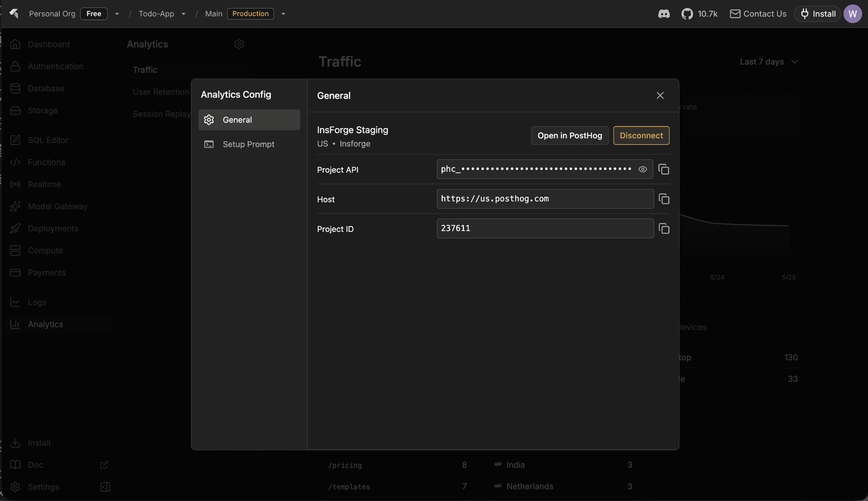The width and height of the screenshot is (868, 501).
Task: Click the Settings gear in sidebar
Action: (x=15, y=487)
